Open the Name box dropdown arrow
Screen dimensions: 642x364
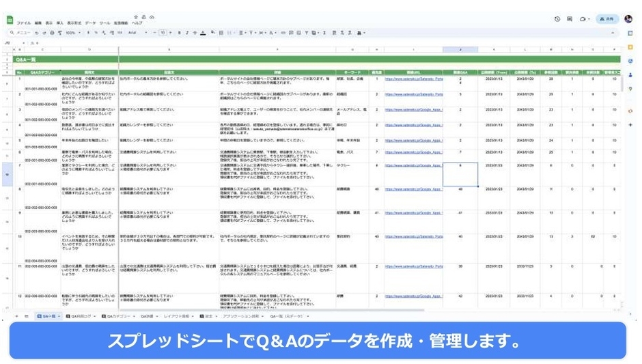(23, 43)
